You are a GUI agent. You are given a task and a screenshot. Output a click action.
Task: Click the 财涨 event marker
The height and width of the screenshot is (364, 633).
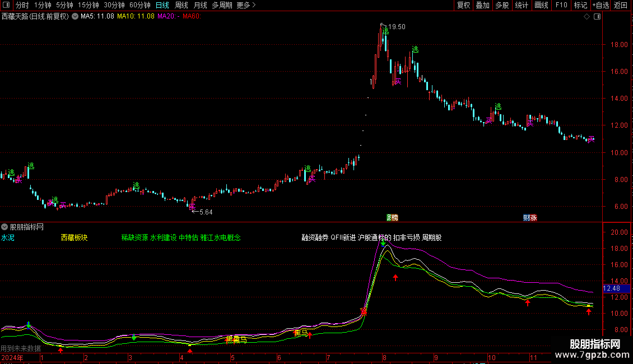click(530, 218)
